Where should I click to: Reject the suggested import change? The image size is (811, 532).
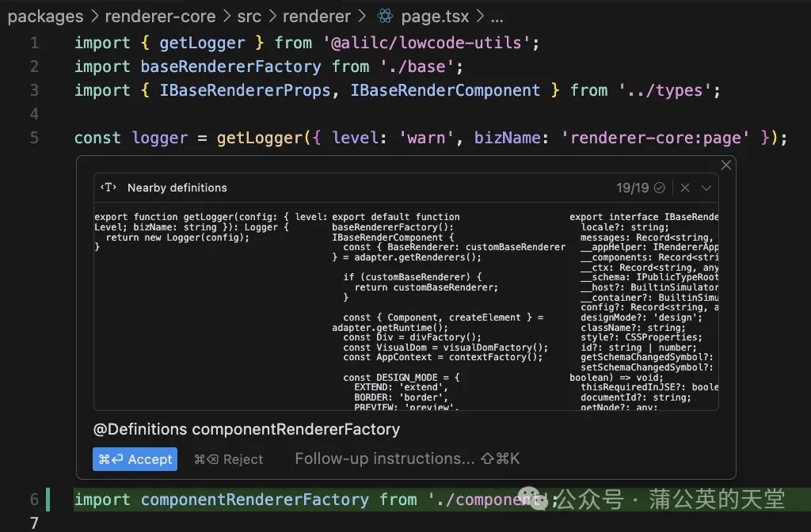[x=228, y=459]
